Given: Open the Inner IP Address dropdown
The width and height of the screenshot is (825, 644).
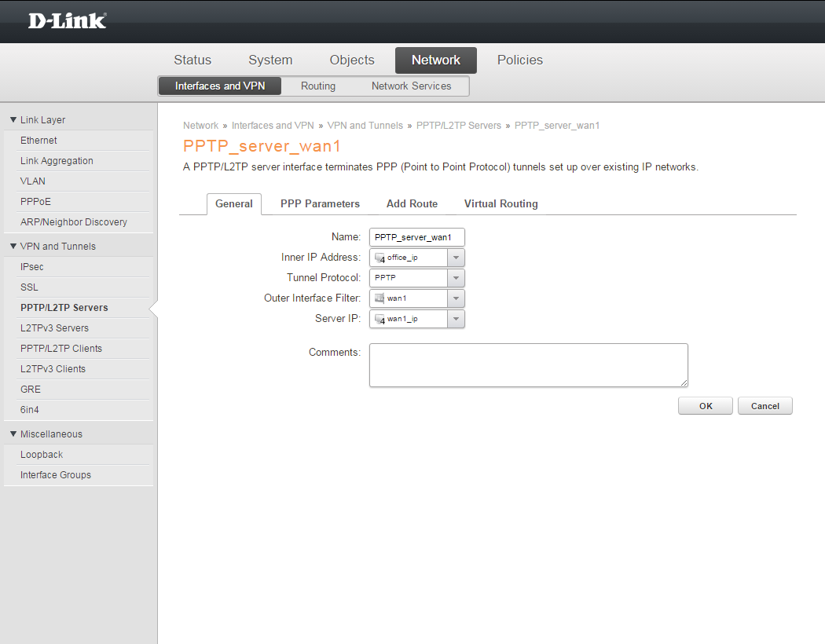Looking at the screenshot, I should pyautogui.click(x=456, y=258).
